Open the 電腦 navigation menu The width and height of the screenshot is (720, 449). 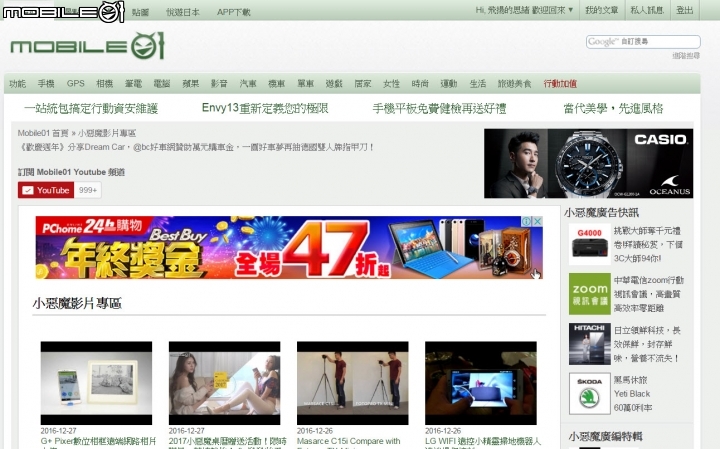(x=162, y=84)
